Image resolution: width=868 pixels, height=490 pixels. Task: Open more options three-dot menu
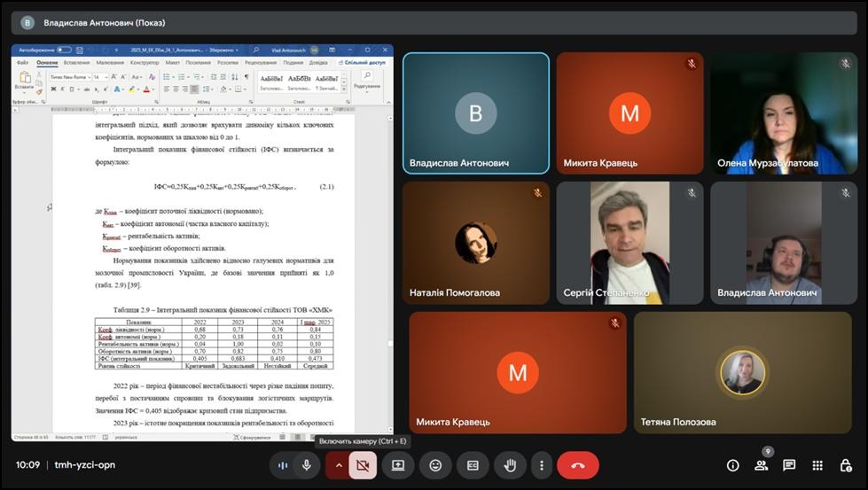coord(541,465)
